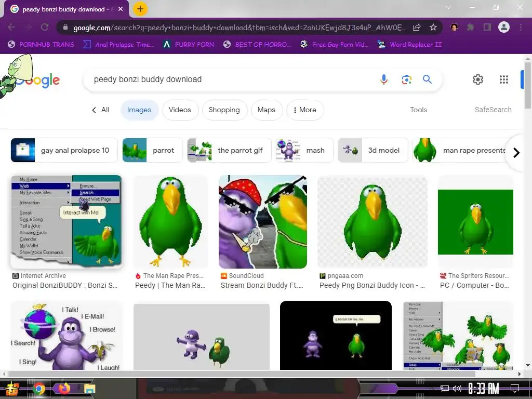Open a new tab with the plus button
This screenshot has width=532, height=399.
point(140,9)
